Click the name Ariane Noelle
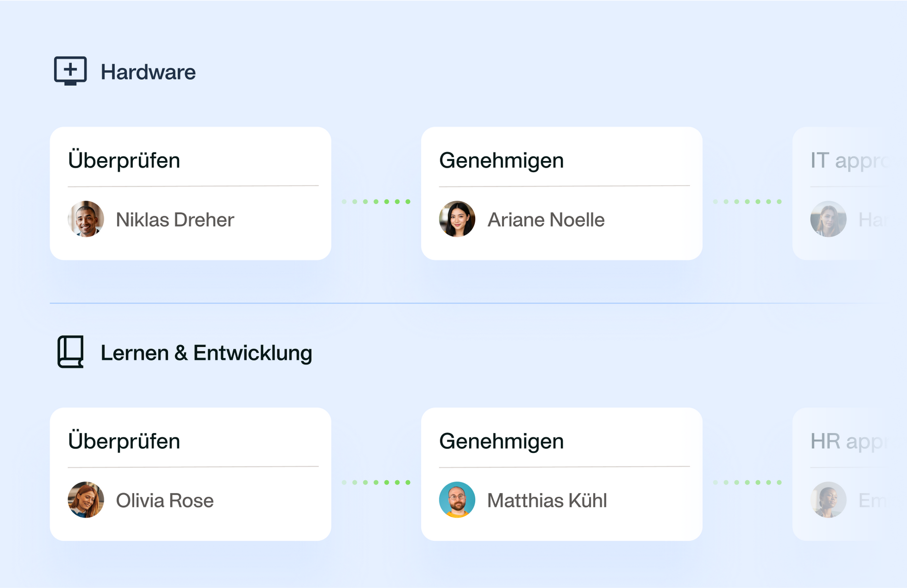 (x=546, y=220)
